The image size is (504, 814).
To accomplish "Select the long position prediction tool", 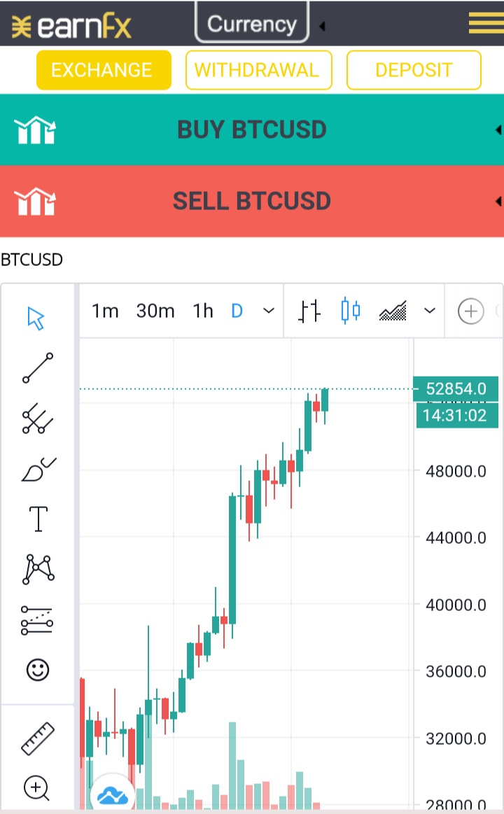I will 37,620.
